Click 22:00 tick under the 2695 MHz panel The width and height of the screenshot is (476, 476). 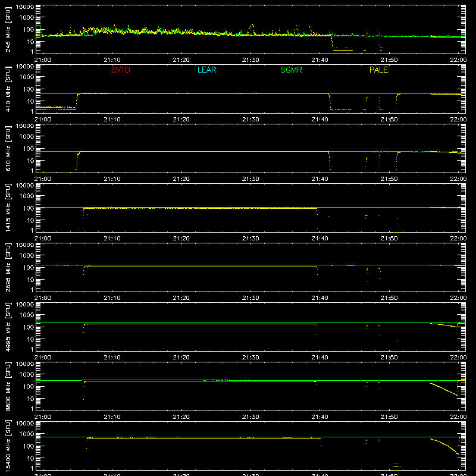coord(458,298)
